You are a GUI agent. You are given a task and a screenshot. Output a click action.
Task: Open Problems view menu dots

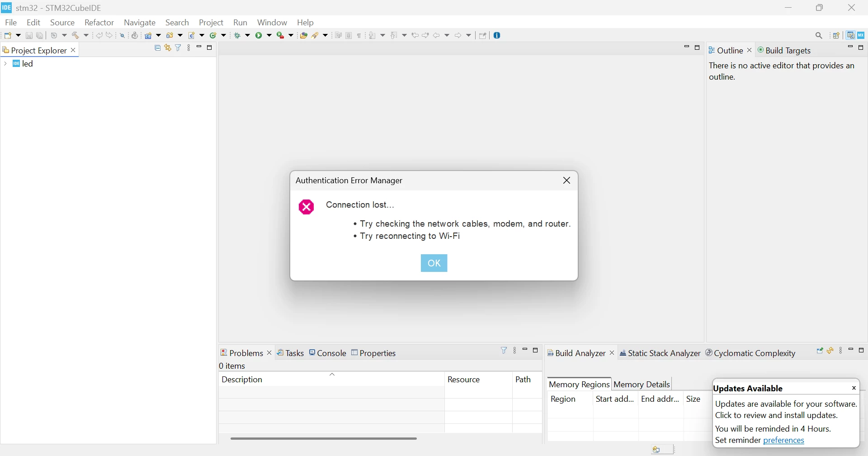[515, 351]
